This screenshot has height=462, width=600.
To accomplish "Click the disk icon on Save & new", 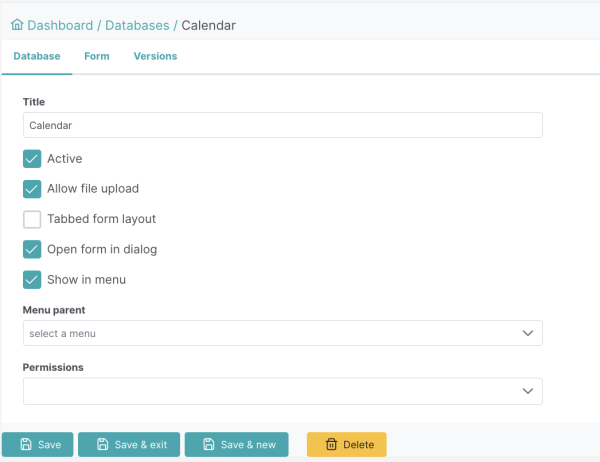I will coord(209,444).
